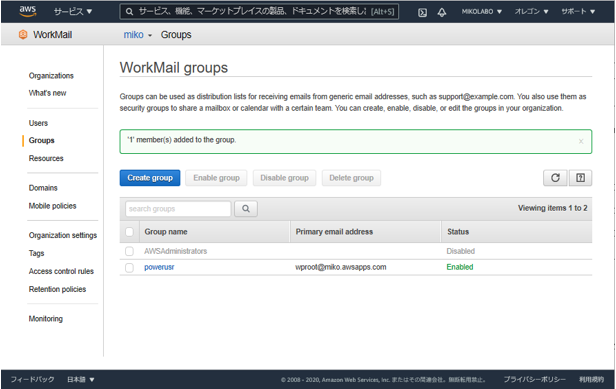Click the AWSAdministrators group name
This screenshot has height=389, width=616.
click(x=175, y=251)
